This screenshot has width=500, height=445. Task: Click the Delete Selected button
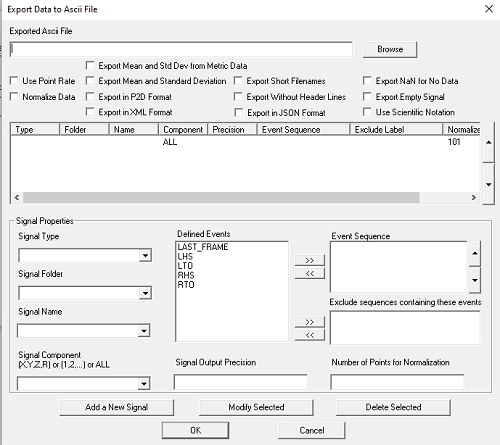(x=393, y=407)
